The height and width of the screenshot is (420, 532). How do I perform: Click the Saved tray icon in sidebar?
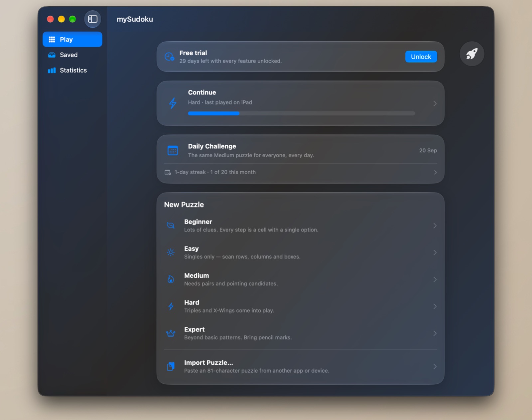pos(52,55)
